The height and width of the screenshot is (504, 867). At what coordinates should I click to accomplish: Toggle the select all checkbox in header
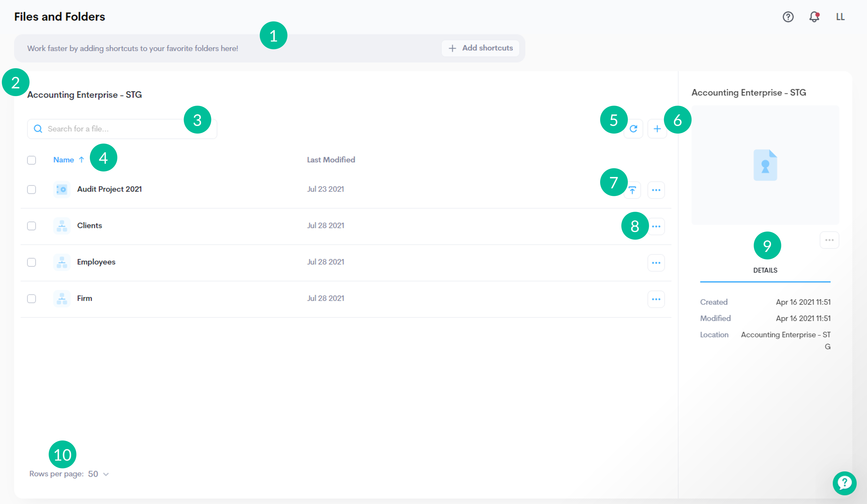(32, 160)
